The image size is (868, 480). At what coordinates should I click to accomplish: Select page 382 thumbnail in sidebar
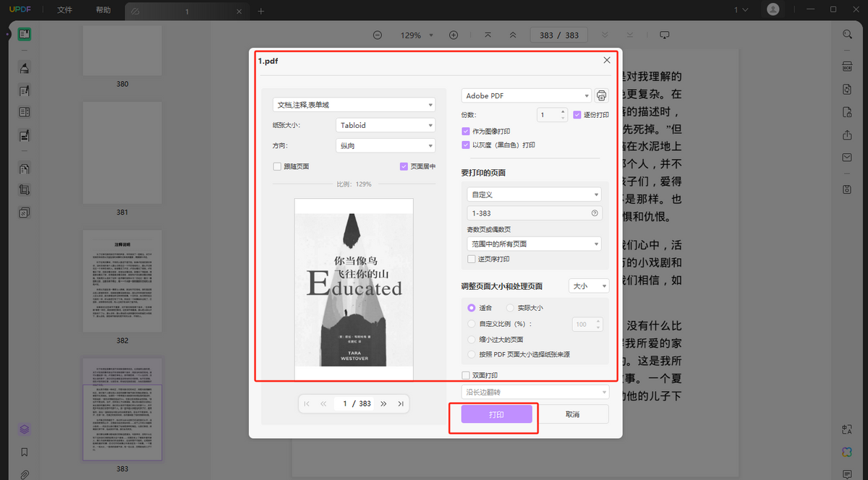click(122, 281)
